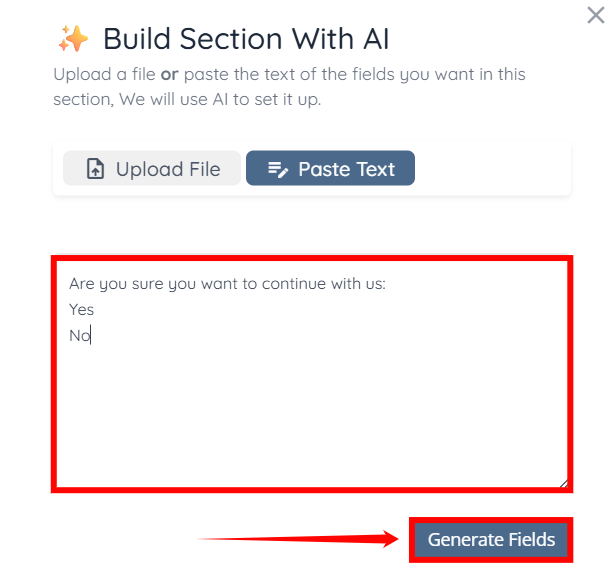Click the pencil-lines icon on Paste Text
This screenshot has width=610, height=570.
pos(278,170)
